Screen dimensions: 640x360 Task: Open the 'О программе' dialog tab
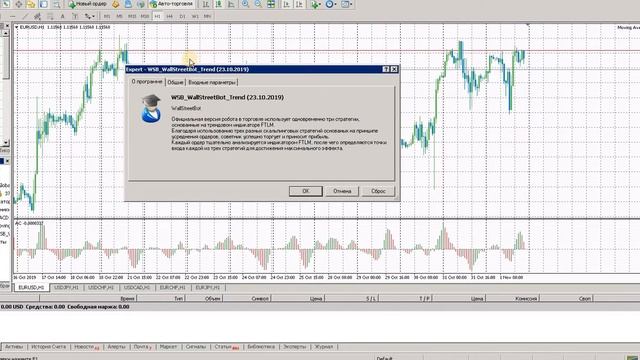click(147, 82)
